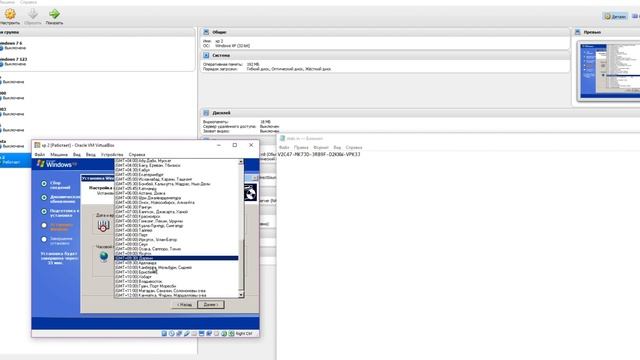Image resolution: width=640 pixels, height=360 pixels.
Task: Open VM settings with the gear icon
Action: coord(10,14)
